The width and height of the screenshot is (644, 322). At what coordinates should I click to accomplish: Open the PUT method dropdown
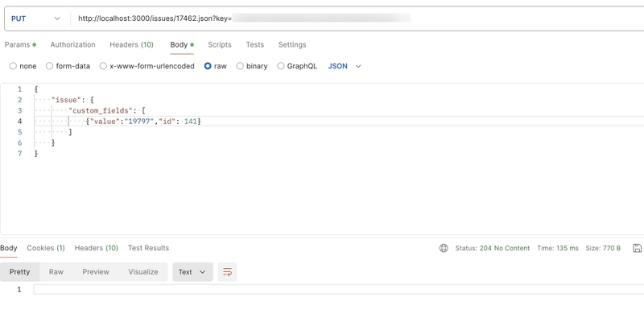pos(35,18)
